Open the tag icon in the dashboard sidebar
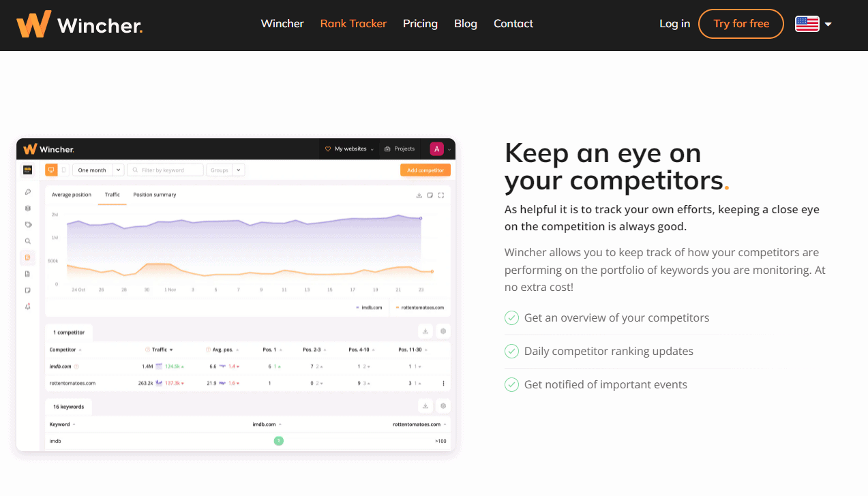Viewport: 868px width, 496px height. coord(28,224)
